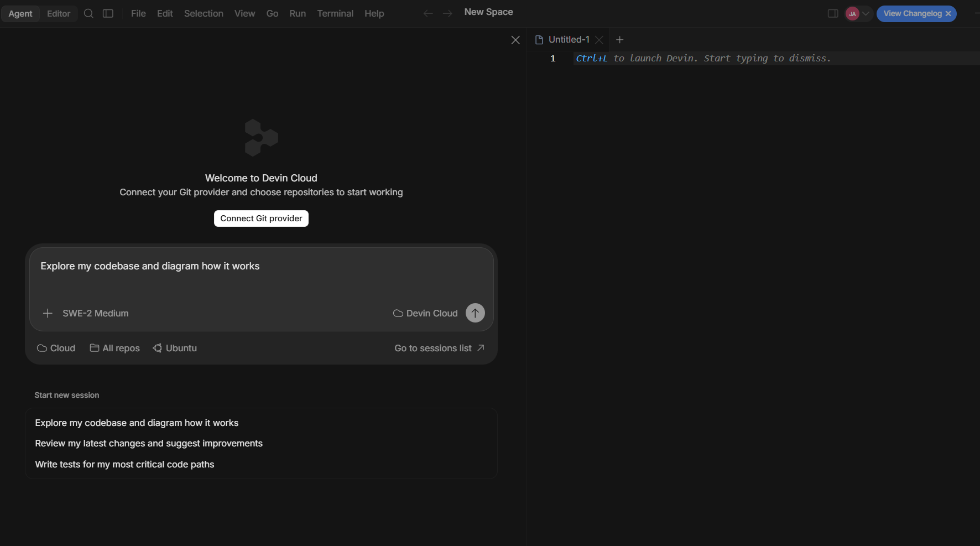Screen dimensions: 980x546
Task: Open the SWE-2 Medium model selector
Action: [96, 313]
